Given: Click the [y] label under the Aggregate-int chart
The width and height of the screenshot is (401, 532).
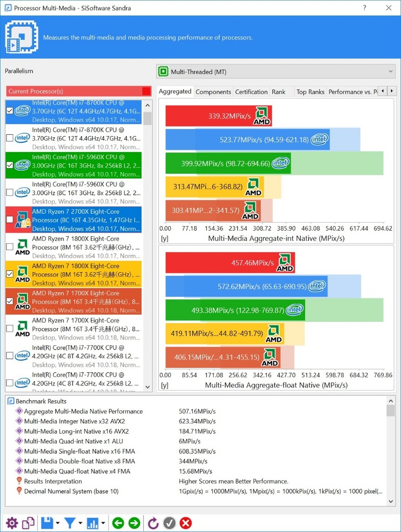Looking at the screenshot, I should (x=164, y=238).
